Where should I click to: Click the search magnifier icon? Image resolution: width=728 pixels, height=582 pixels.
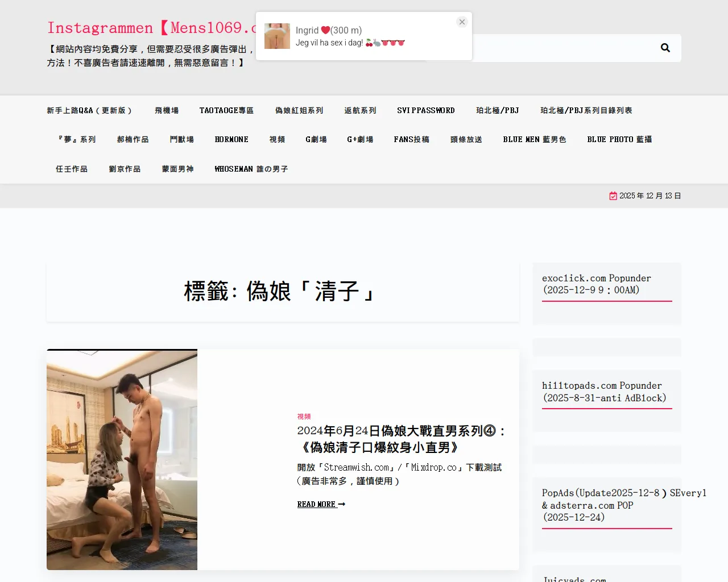point(665,48)
